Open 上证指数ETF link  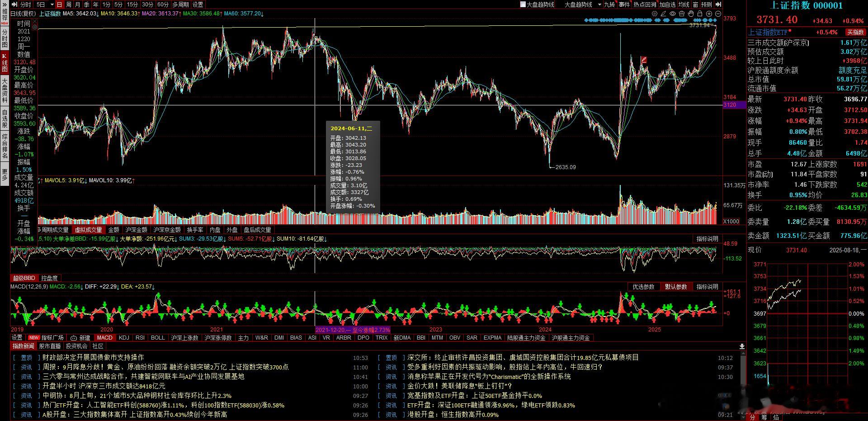tap(768, 32)
